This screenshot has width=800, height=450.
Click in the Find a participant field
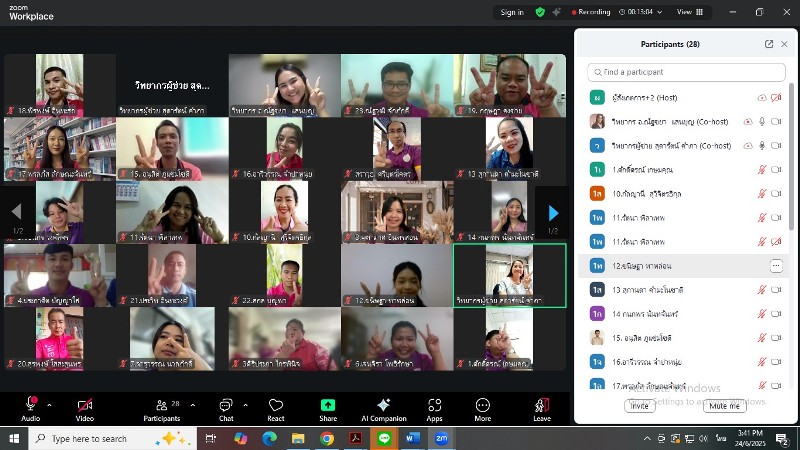[x=686, y=72]
